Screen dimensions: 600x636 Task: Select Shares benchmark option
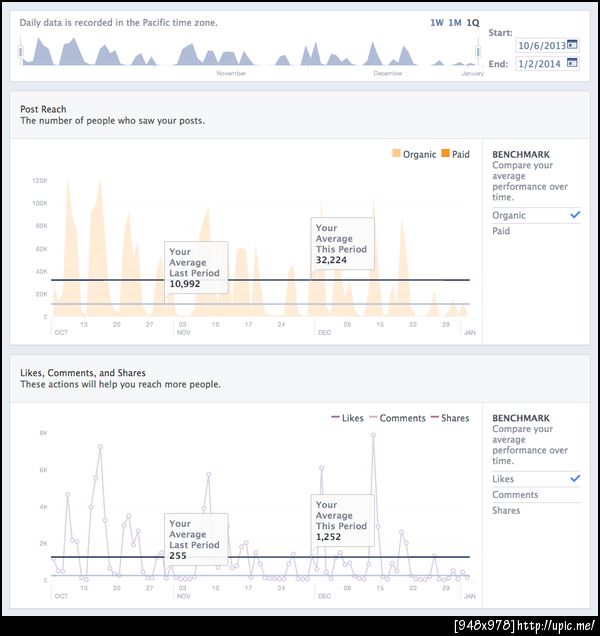pyautogui.click(x=536, y=511)
